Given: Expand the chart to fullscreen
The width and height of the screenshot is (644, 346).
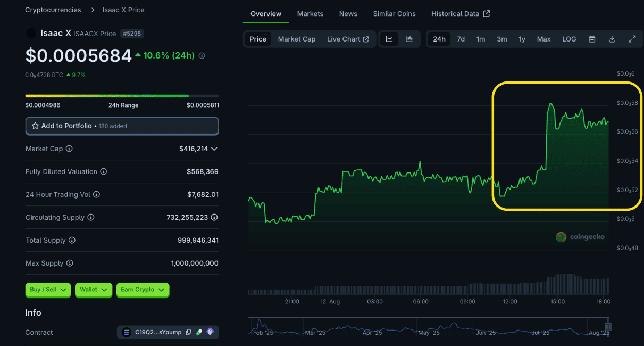Looking at the screenshot, I should point(632,39).
